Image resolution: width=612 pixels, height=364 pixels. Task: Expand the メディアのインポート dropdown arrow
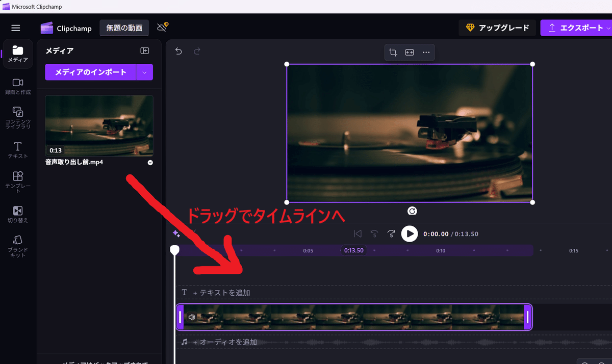pyautogui.click(x=144, y=72)
